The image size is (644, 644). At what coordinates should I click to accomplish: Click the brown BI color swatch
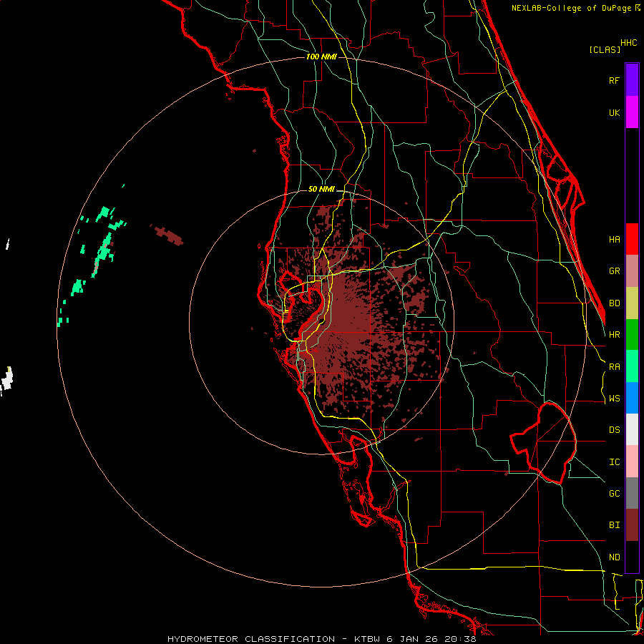[632, 525]
